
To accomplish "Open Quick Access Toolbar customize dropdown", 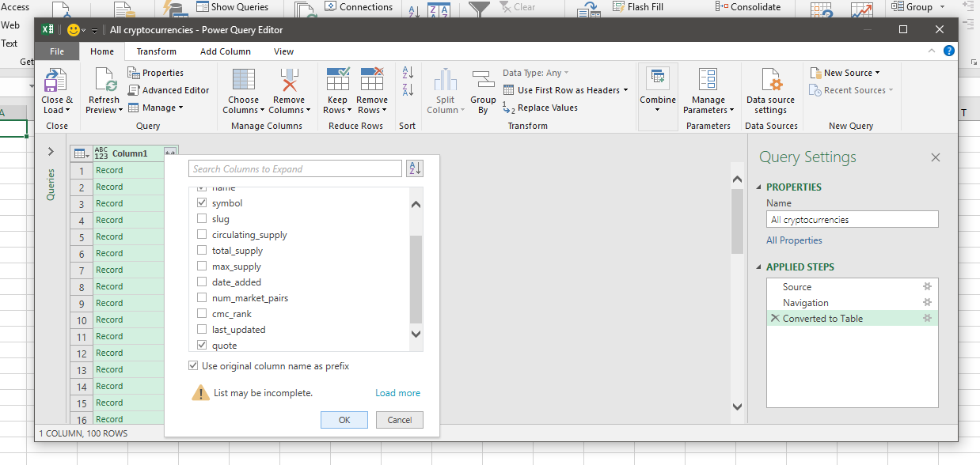I will (x=94, y=30).
